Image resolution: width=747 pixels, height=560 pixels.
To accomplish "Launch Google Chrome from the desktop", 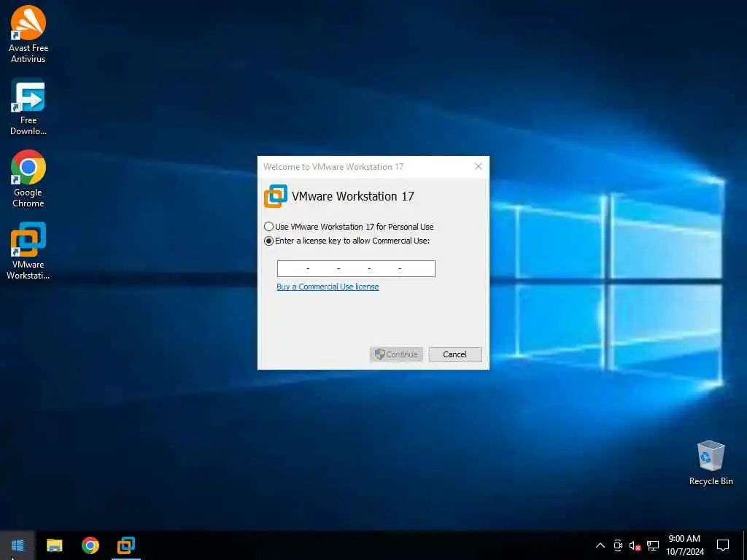I will pyautogui.click(x=28, y=179).
